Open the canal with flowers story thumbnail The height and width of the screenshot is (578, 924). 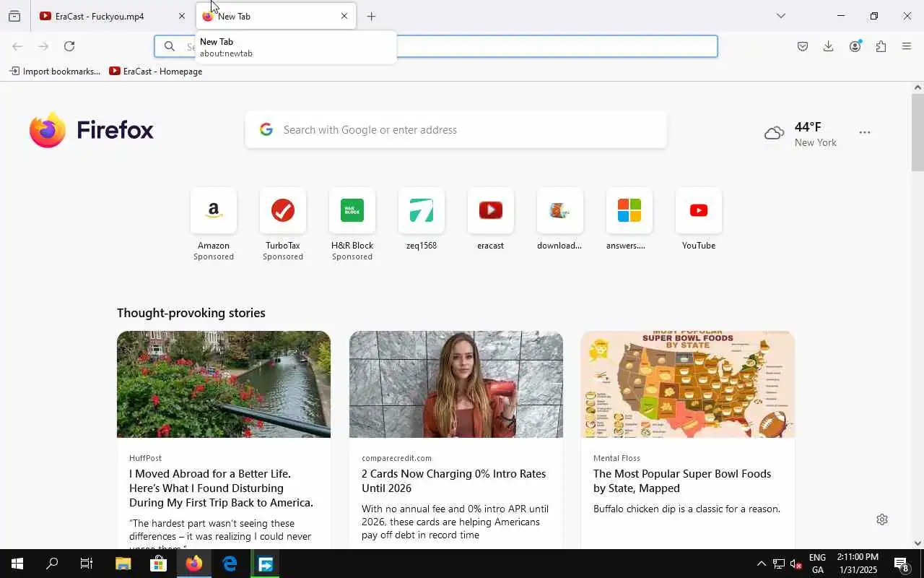click(224, 384)
